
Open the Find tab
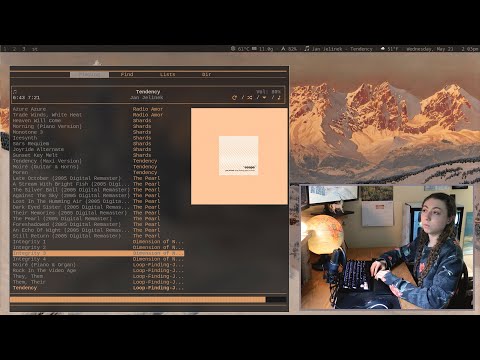coord(127,74)
